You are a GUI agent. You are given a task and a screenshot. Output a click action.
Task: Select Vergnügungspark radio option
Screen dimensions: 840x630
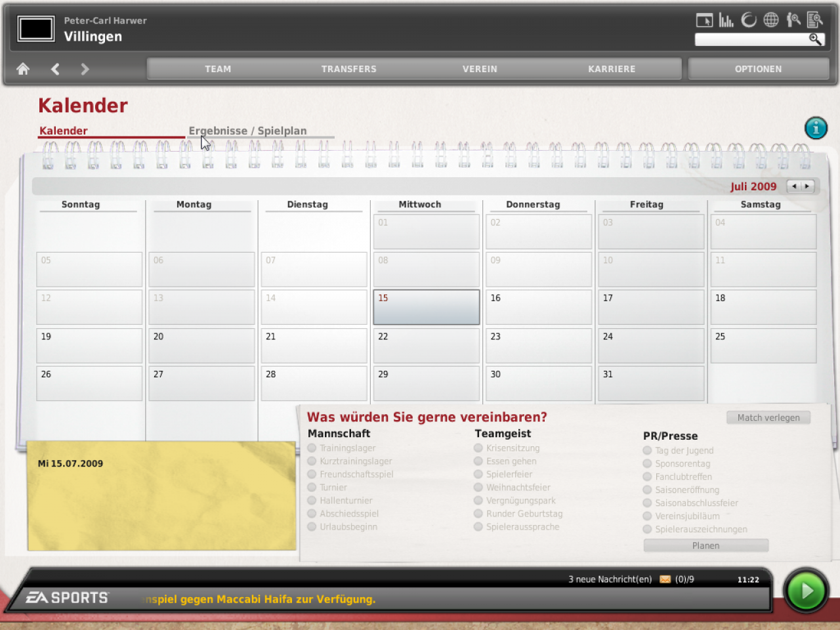(478, 501)
